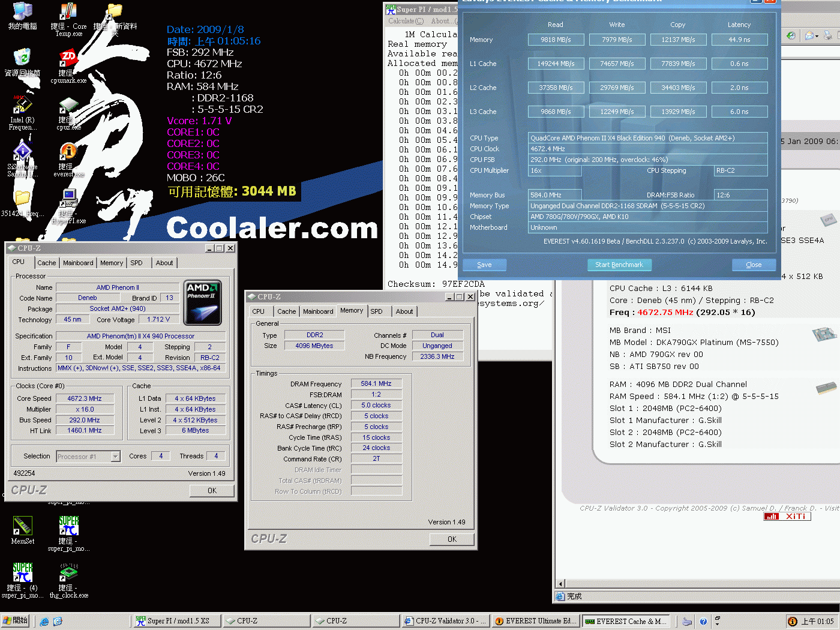
Task: Click the refresh icon in browser toolbar
Action: pyautogui.click(x=791, y=35)
